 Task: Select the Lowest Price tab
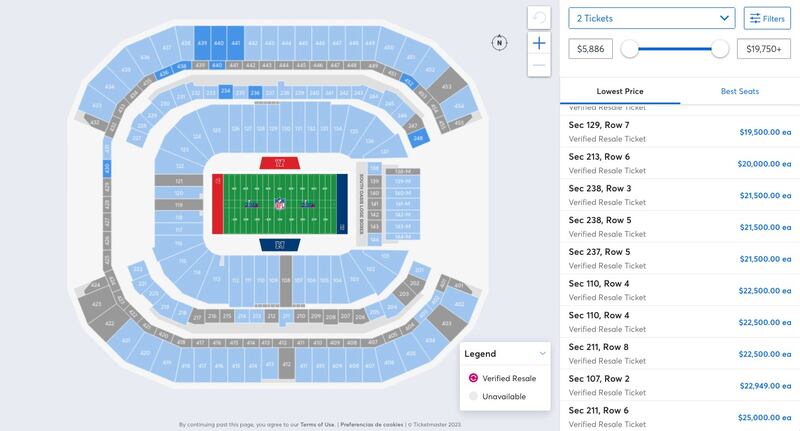tap(620, 91)
